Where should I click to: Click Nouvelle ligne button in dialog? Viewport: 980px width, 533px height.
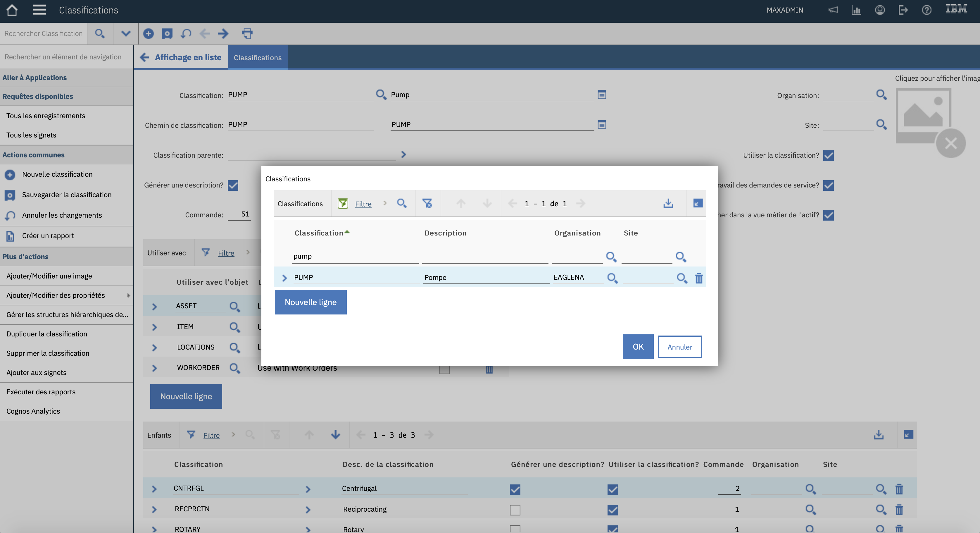tap(310, 302)
